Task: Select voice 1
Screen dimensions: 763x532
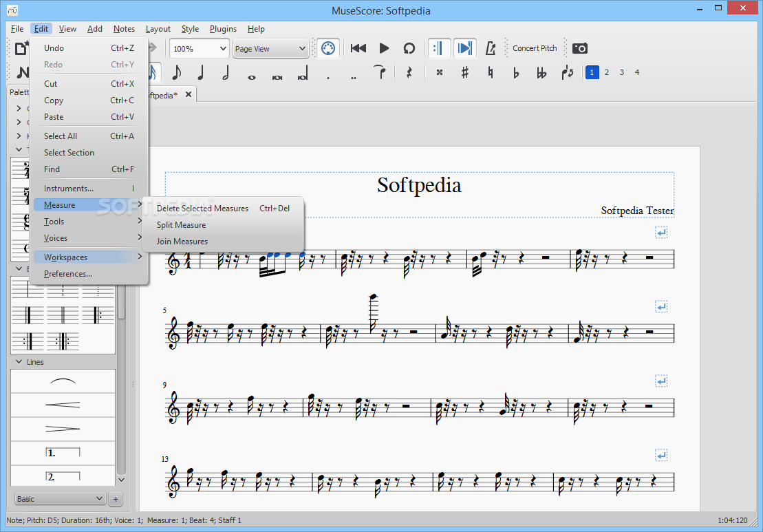Action: [x=592, y=72]
